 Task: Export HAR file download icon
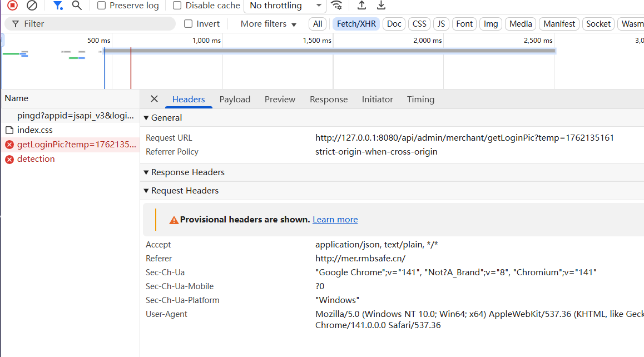point(381,6)
